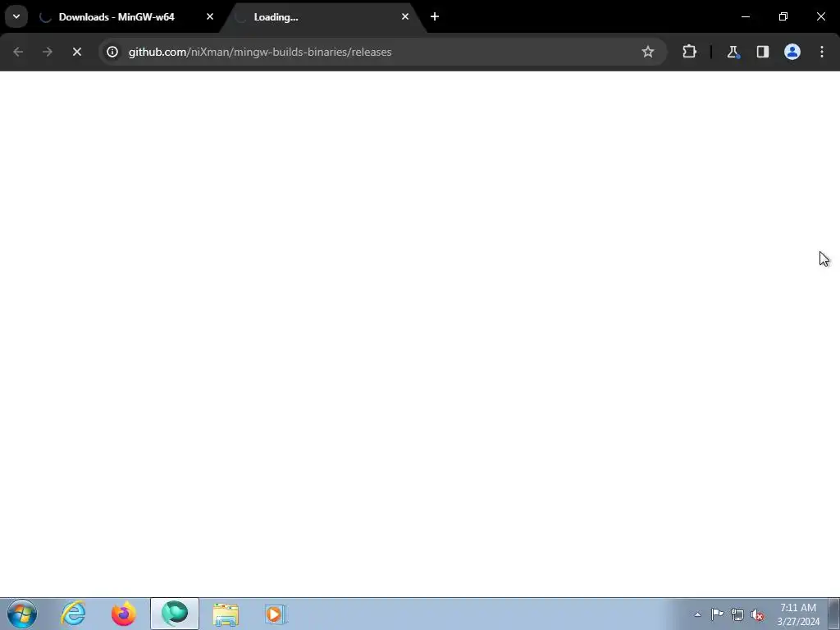840x630 pixels.
Task: Open the profile avatar menu
Action: click(x=792, y=52)
